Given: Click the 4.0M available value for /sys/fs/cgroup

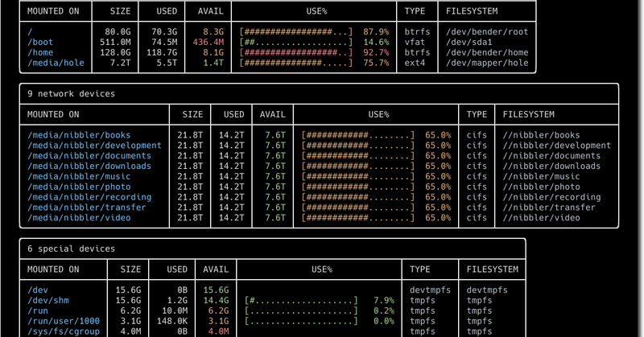Looking at the screenshot, I should pos(218,331).
